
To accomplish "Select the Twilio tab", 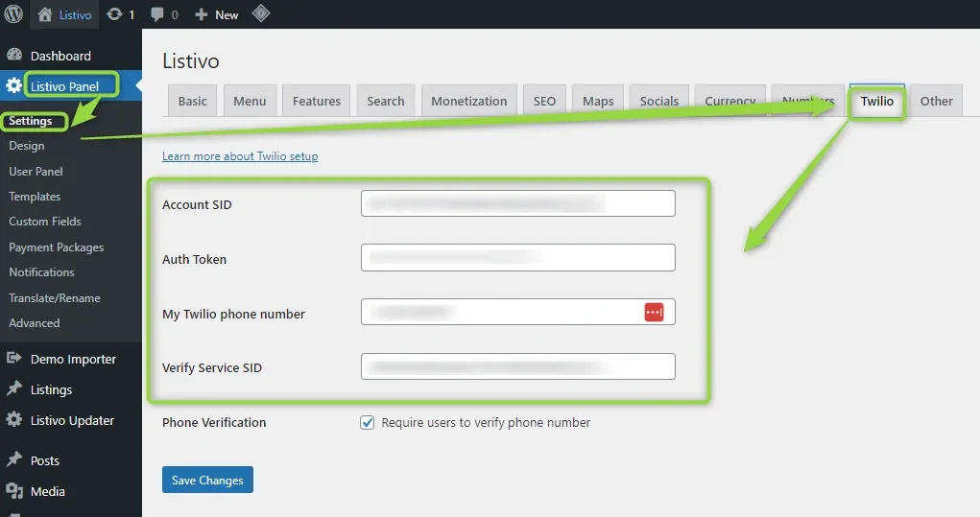I will point(877,101).
